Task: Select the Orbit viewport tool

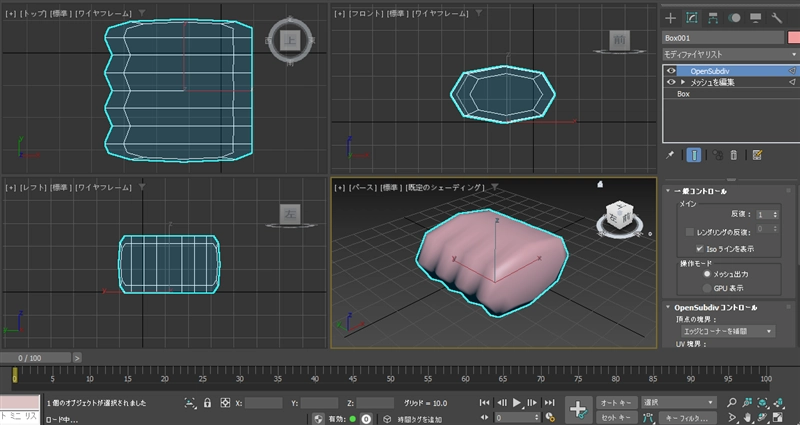Action: pyautogui.click(x=763, y=418)
